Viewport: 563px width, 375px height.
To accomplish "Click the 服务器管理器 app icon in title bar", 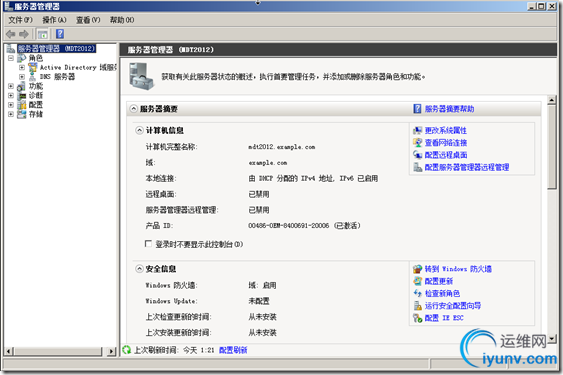I will pos(9,6).
